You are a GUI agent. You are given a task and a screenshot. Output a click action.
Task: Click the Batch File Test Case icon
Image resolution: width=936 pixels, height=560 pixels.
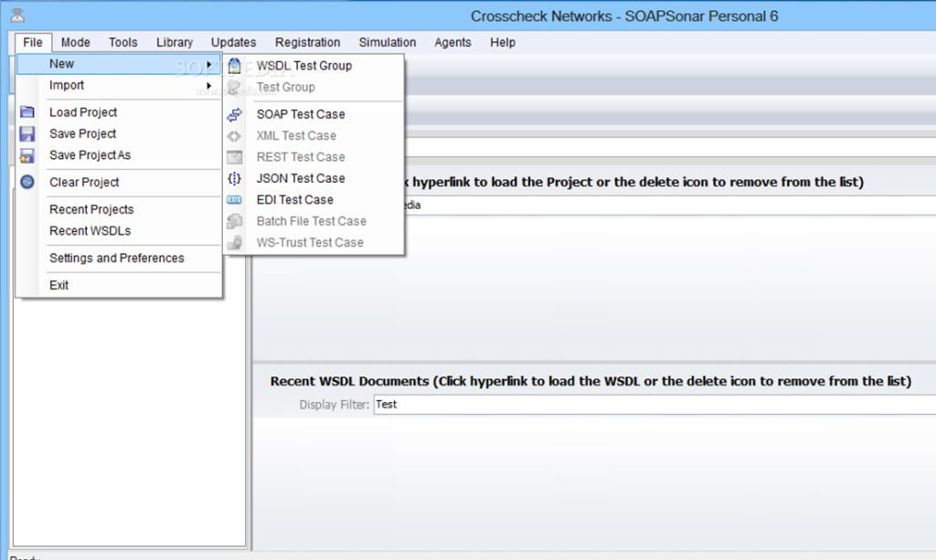tap(235, 221)
